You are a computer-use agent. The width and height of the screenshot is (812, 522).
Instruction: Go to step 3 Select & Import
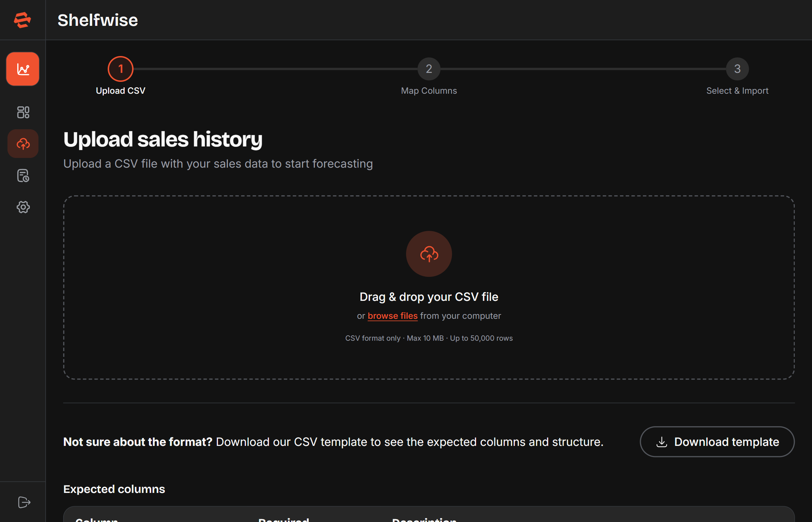point(737,69)
